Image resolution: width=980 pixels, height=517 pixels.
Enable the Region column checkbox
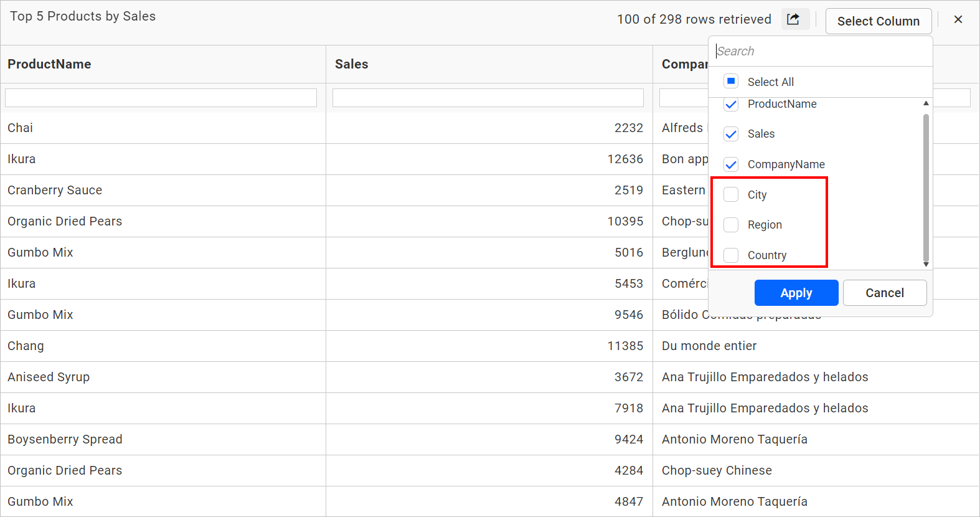pyautogui.click(x=731, y=225)
